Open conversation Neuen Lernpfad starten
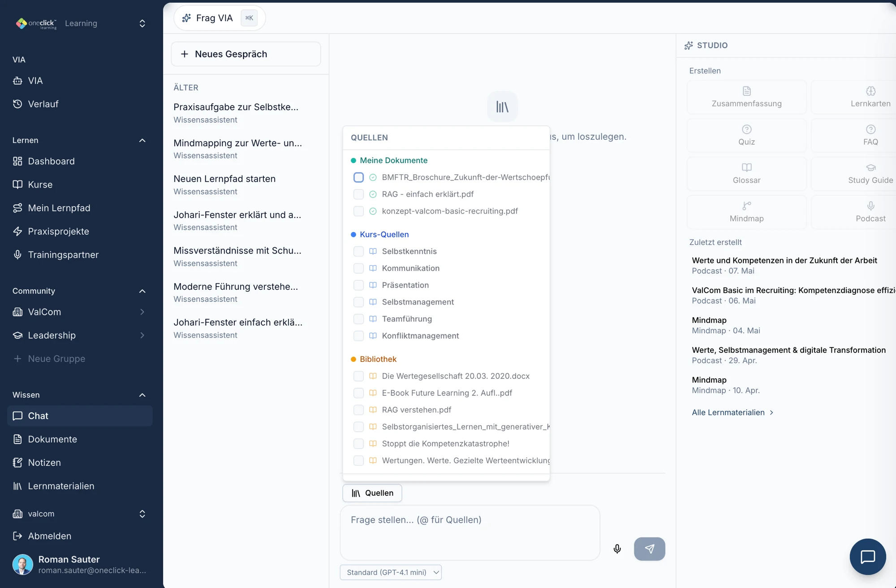Image resolution: width=896 pixels, height=588 pixels. click(246, 185)
